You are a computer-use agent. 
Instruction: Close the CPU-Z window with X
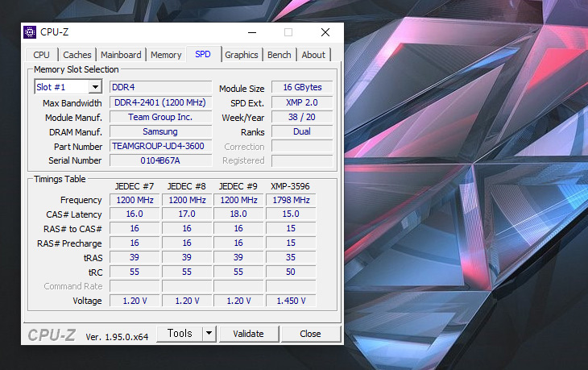[x=325, y=32]
